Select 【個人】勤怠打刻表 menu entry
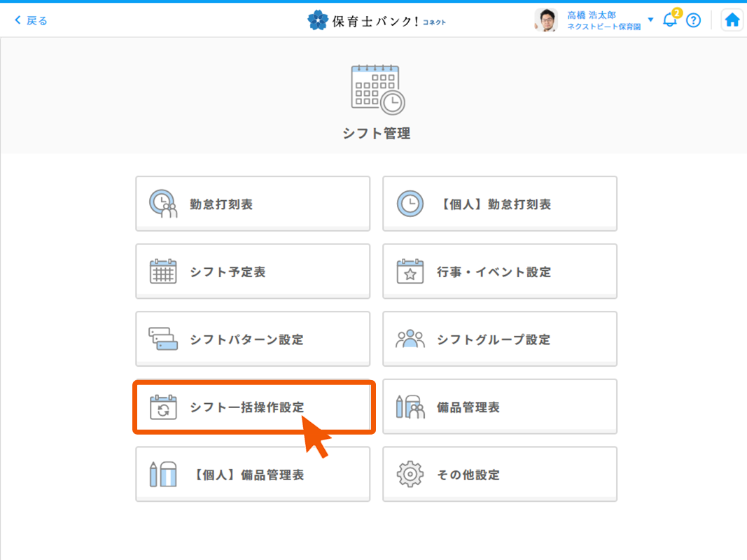This screenshot has height=560, width=747. (x=499, y=204)
